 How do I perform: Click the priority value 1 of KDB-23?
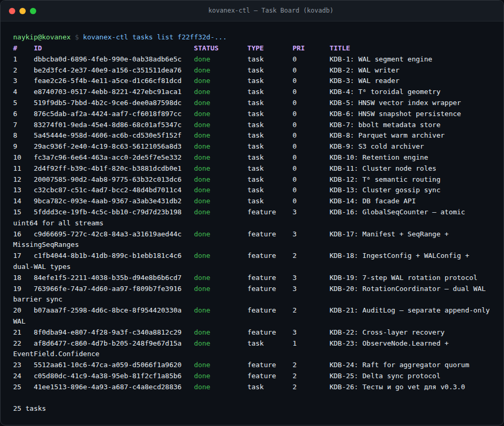pyautogui.click(x=295, y=343)
